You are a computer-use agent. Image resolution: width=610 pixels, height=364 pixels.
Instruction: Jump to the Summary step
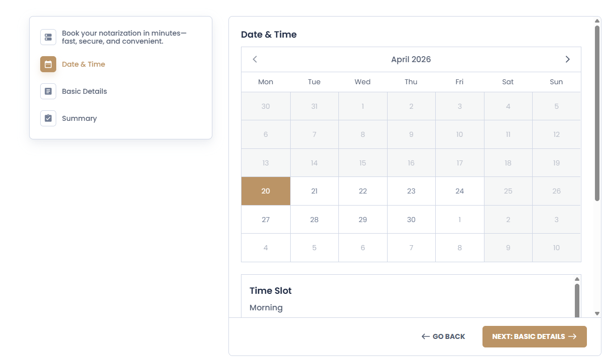click(x=79, y=118)
